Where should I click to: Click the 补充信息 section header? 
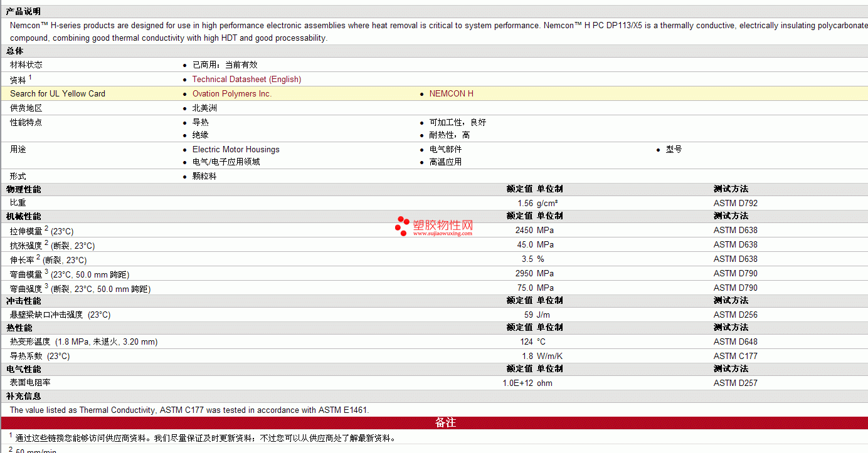pos(23,396)
